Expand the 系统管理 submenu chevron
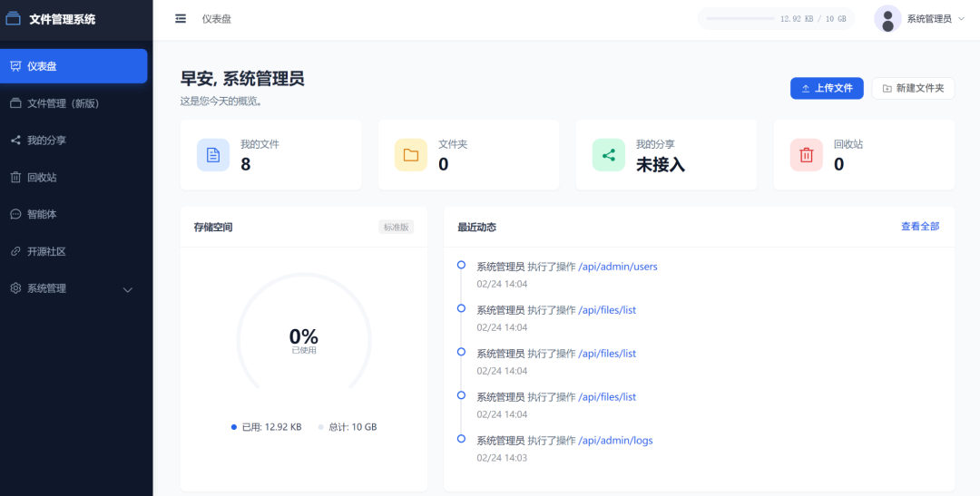Screen dimensions: 980x496 [128, 290]
